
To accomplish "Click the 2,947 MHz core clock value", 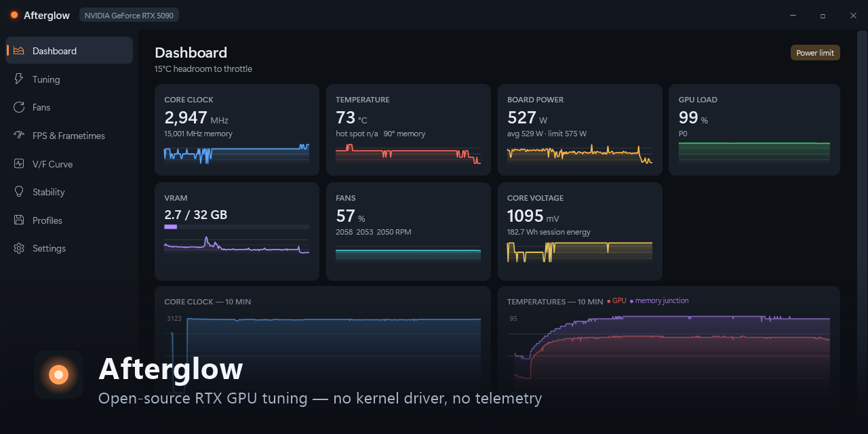I will pyautogui.click(x=197, y=118).
